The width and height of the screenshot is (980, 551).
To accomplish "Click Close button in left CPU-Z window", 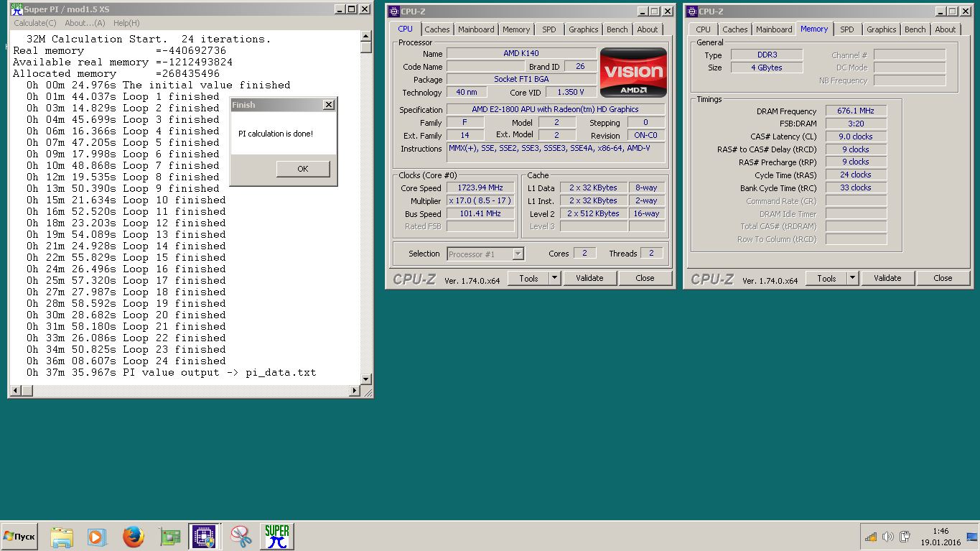I will [645, 278].
